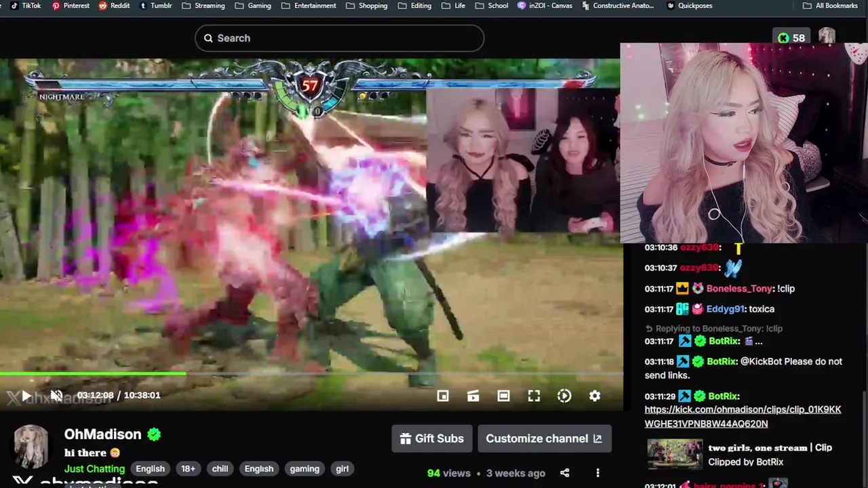868x488 pixels.
Task: Open the Tumblr bookmark
Action: 156,5
